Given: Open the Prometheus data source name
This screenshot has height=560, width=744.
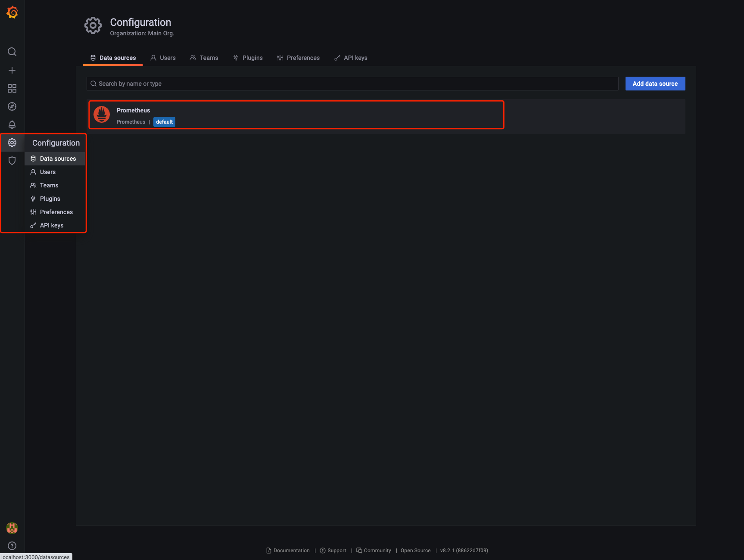Looking at the screenshot, I should pyautogui.click(x=134, y=110).
